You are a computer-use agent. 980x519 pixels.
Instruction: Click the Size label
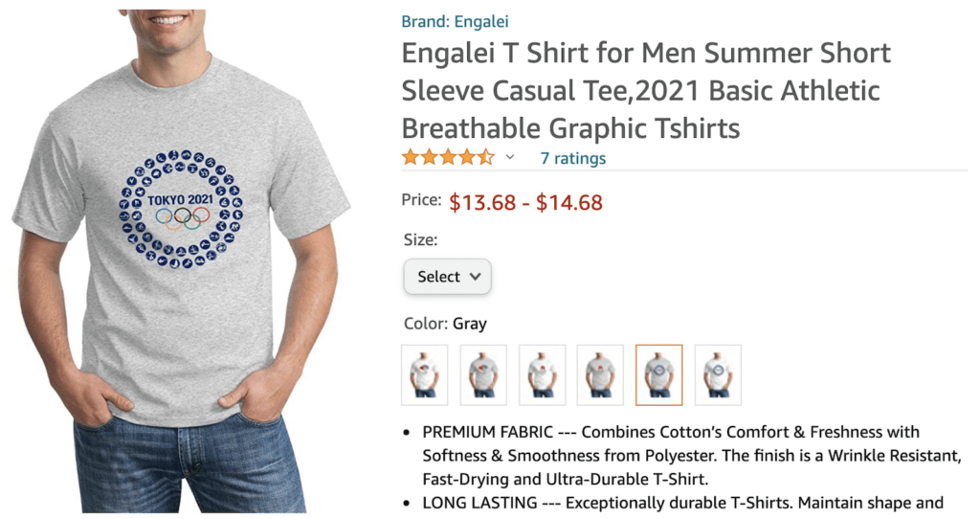click(420, 239)
